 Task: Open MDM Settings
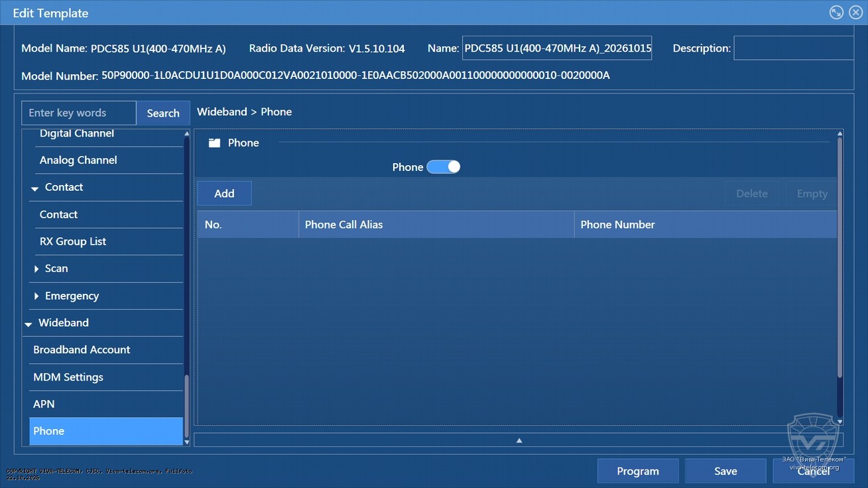[106, 377]
